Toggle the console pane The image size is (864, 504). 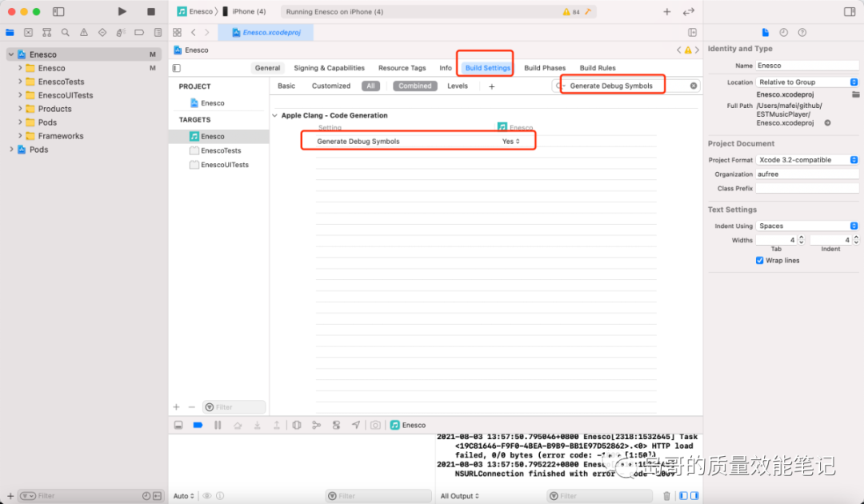(694, 496)
